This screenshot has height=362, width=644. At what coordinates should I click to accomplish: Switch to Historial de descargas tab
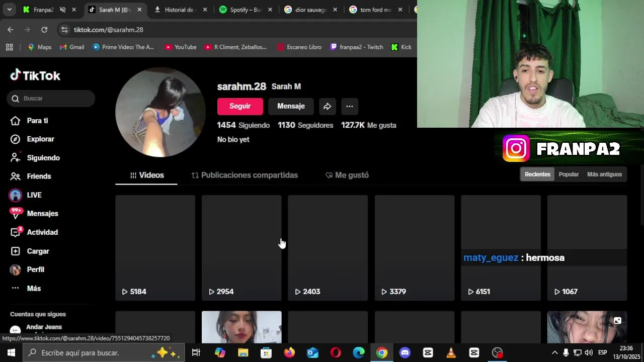[x=180, y=10]
